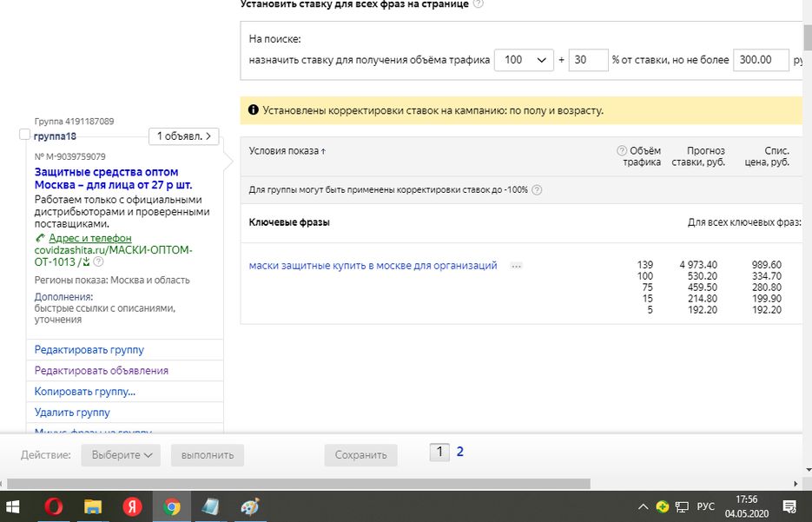Click the question mark icon after the display URL
The width and height of the screenshot is (812, 522).
pyautogui.click(x=98, y=261)
